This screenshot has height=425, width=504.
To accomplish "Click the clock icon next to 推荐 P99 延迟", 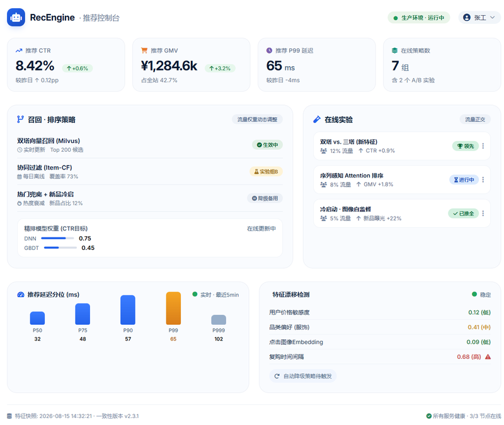I will pos(269,50).
